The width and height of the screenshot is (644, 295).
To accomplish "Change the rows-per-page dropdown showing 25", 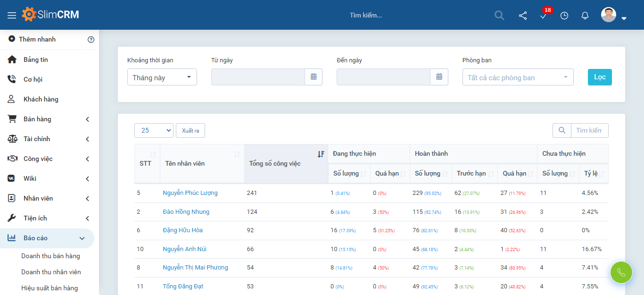I will click(154, 131).
